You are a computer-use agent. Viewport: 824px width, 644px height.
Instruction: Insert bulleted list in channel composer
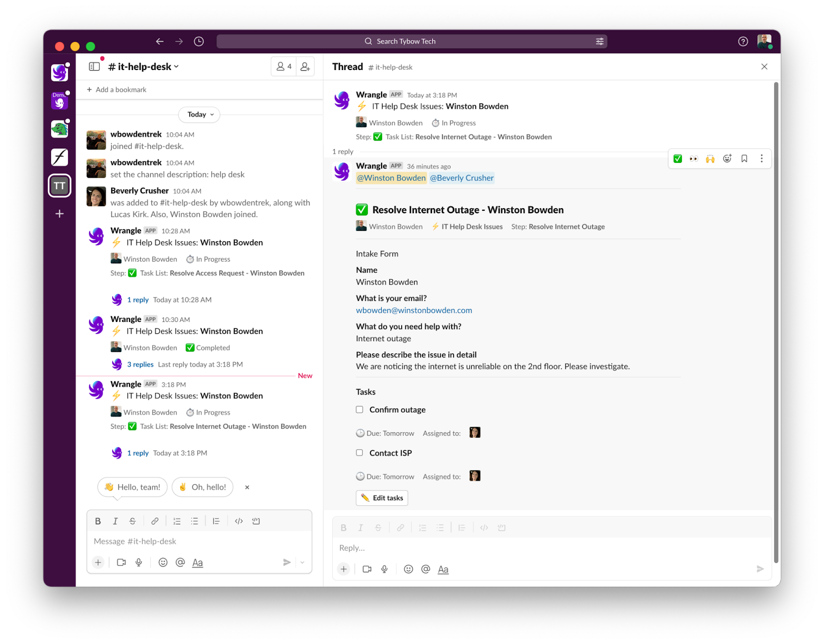pos(194,521)
